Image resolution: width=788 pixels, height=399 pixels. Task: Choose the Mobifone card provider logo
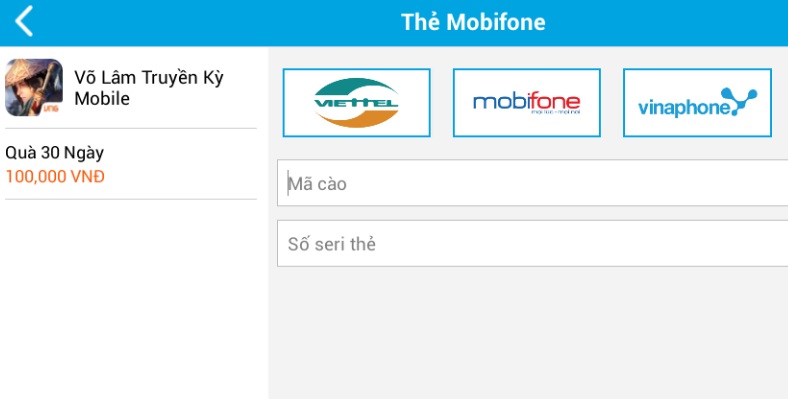tap(527, 103)
